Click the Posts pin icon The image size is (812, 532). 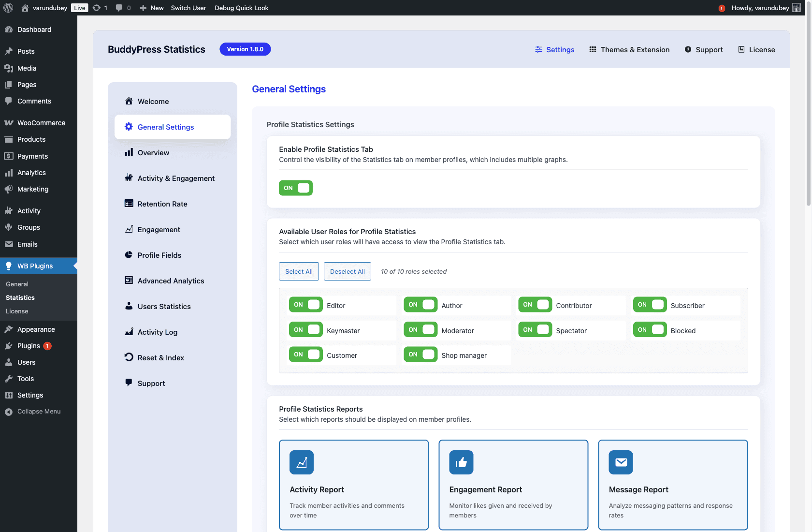pyautogui.click(x=9, y=51)
